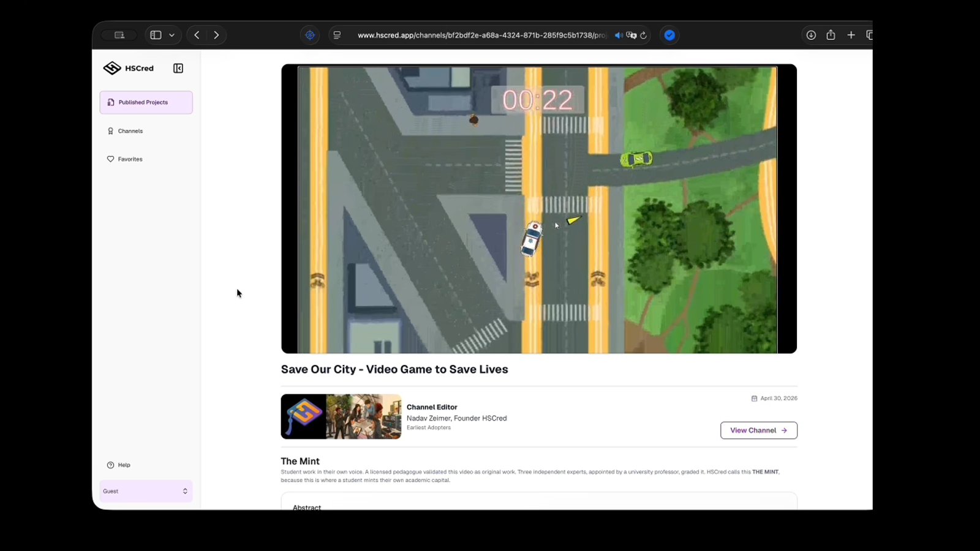Click the HSCred logo icon
This screenshot has width=980, height=551.
coord(112,68)
